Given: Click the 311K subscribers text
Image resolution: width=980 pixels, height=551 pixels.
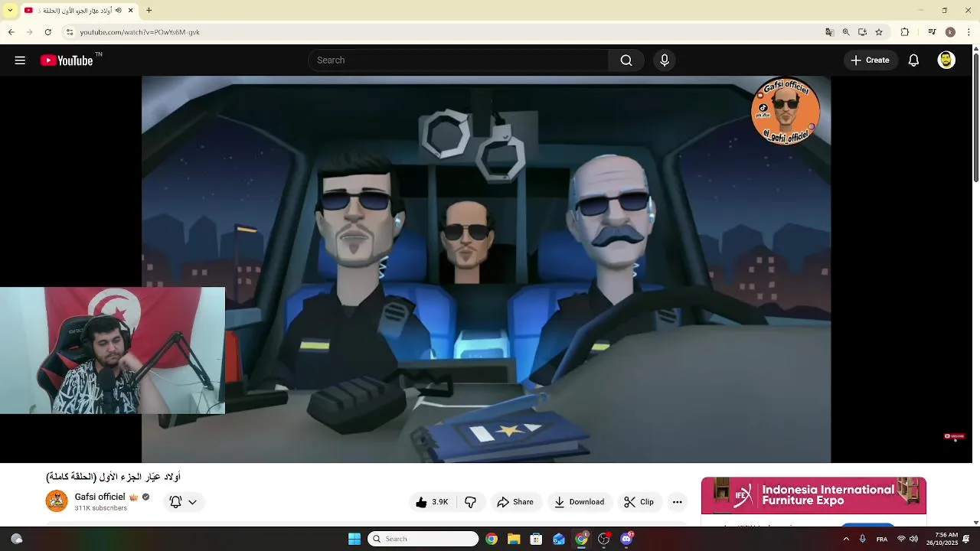Looking at the screenshot, I should pyautogui.click(x=100, y=508).
